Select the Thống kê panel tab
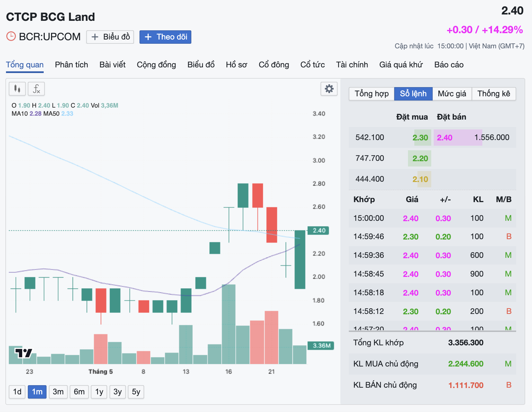This screenshot has width=532, height=412. pyautogui.click(x=494, y=94)
